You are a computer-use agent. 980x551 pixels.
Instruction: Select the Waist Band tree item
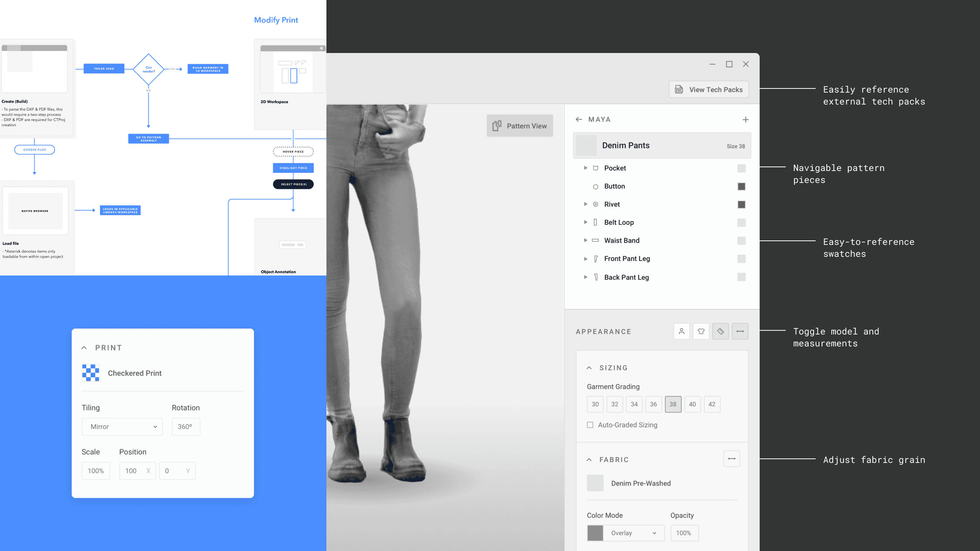[621, 240]
